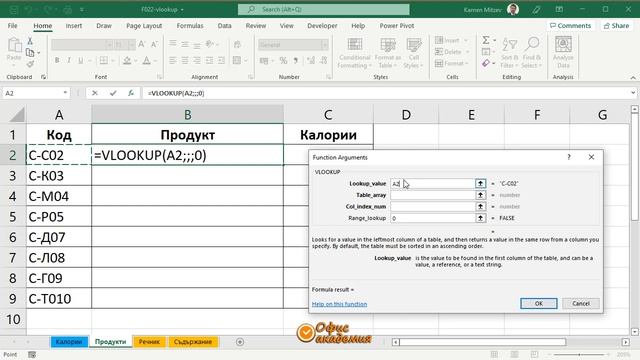Open Find & Select menu

(531, 53)
